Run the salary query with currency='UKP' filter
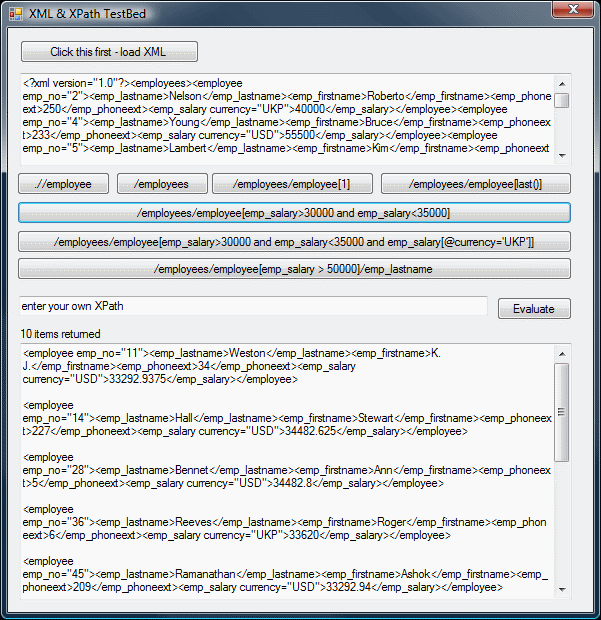601x620 pixels. [294, 242]
